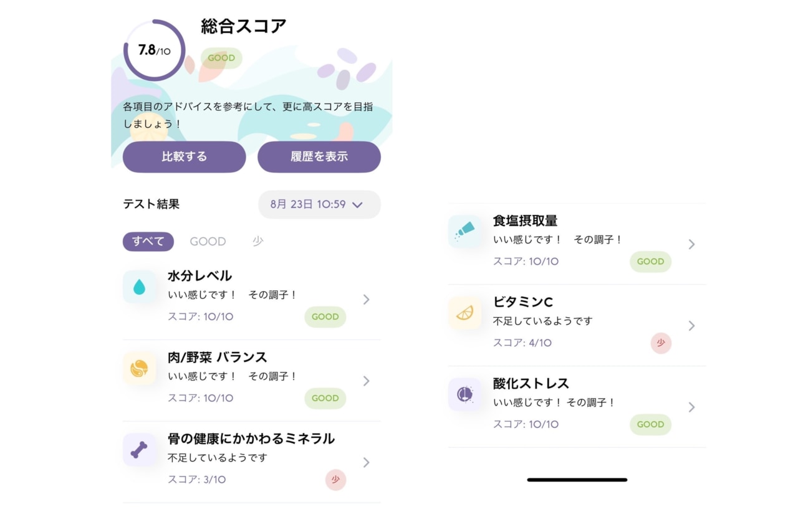Select the すべて filter tab

(x=148, y=241)
